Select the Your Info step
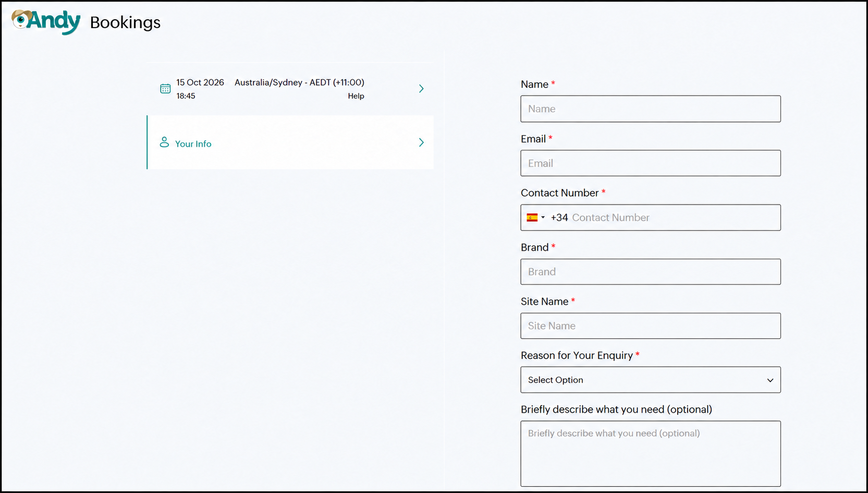Viewport: 868px width, 493px height. click(x=290, y=142)
